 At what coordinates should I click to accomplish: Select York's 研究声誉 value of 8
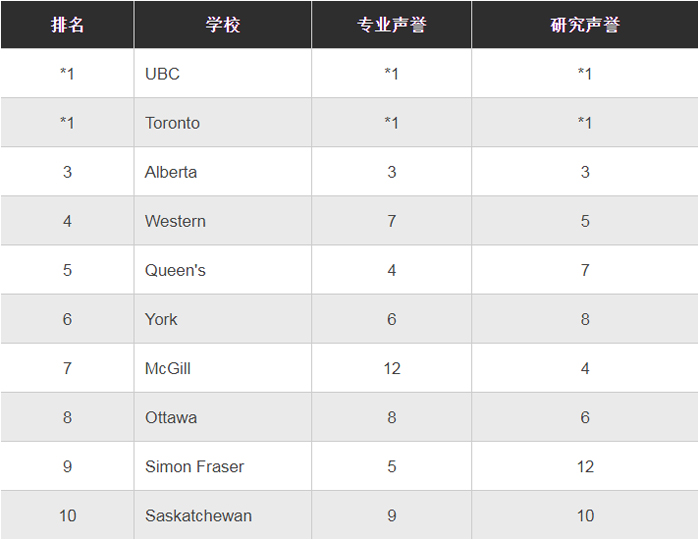[585, 319]
